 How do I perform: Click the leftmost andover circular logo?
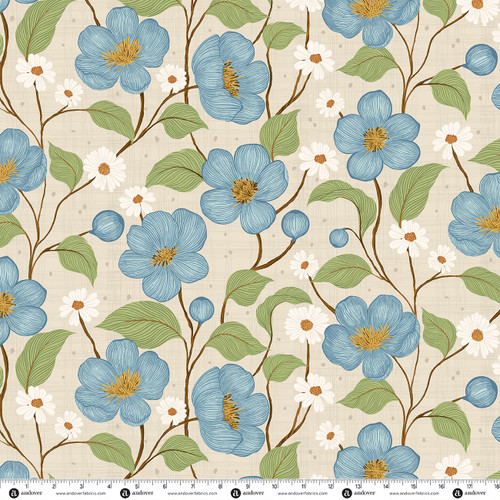click(13, 493)
